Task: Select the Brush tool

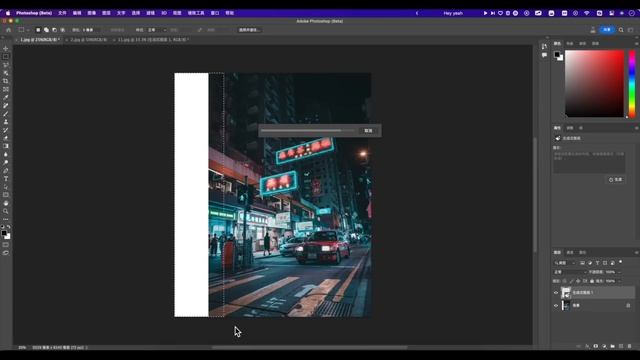Action: point(6,114)
